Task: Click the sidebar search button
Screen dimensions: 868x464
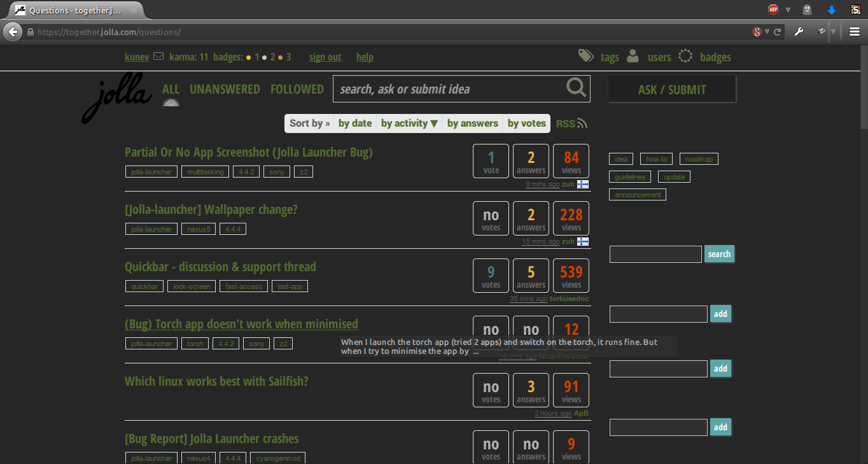Action: click(719, 254)
